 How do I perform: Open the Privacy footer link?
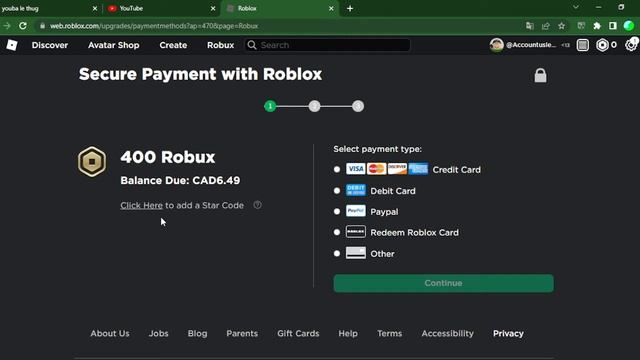(508, 333)
